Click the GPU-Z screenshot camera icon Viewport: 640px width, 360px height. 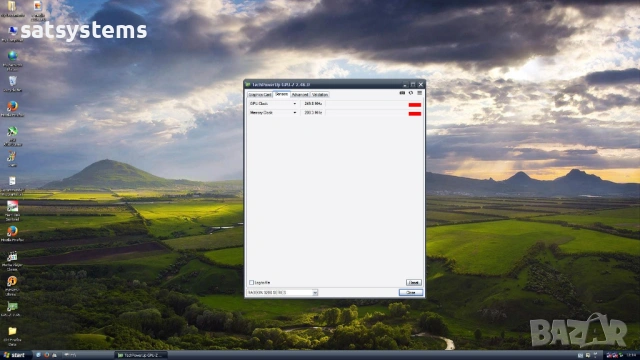point(402,93)
